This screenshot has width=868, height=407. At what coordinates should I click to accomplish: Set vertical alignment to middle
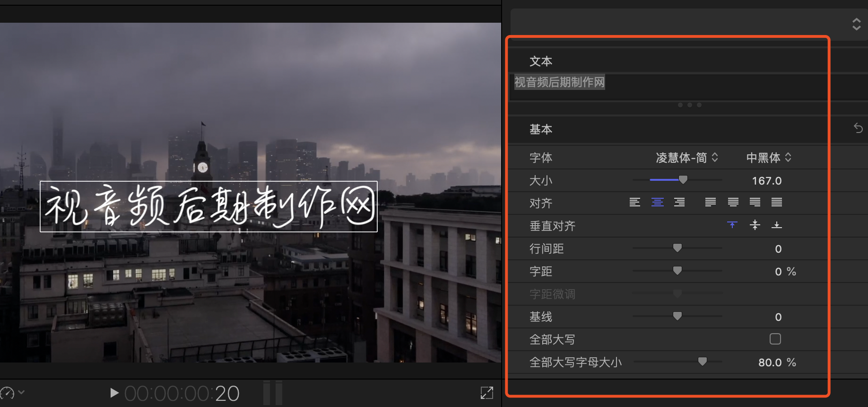point(755,225)
